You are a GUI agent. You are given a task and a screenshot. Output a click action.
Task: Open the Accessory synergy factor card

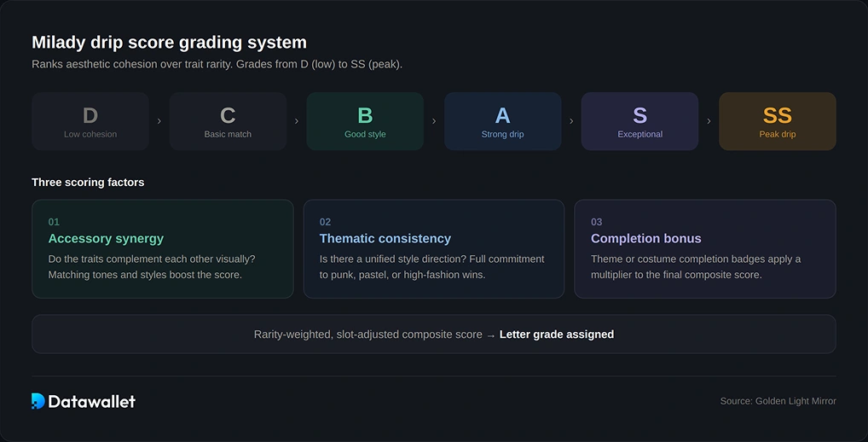coord(163,248)
